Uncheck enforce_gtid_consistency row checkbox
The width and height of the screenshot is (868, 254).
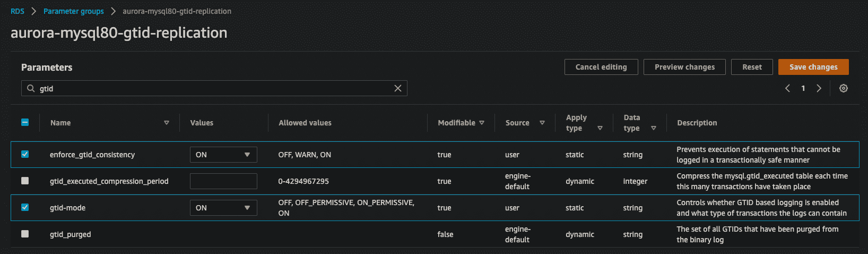25,154
